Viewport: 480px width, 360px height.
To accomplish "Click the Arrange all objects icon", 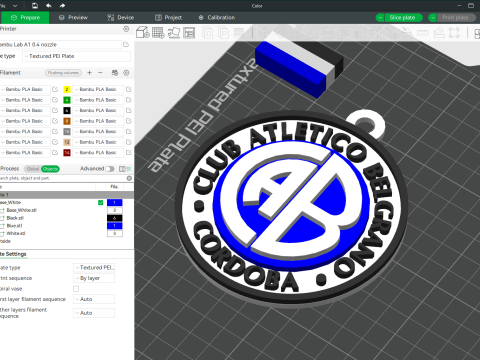I will pos(189,32).
